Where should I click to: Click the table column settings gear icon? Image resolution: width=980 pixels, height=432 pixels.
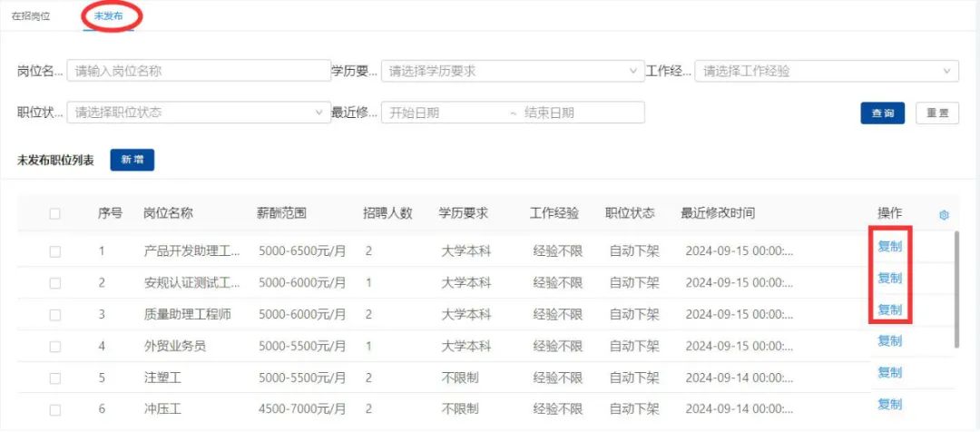[944, 215]
